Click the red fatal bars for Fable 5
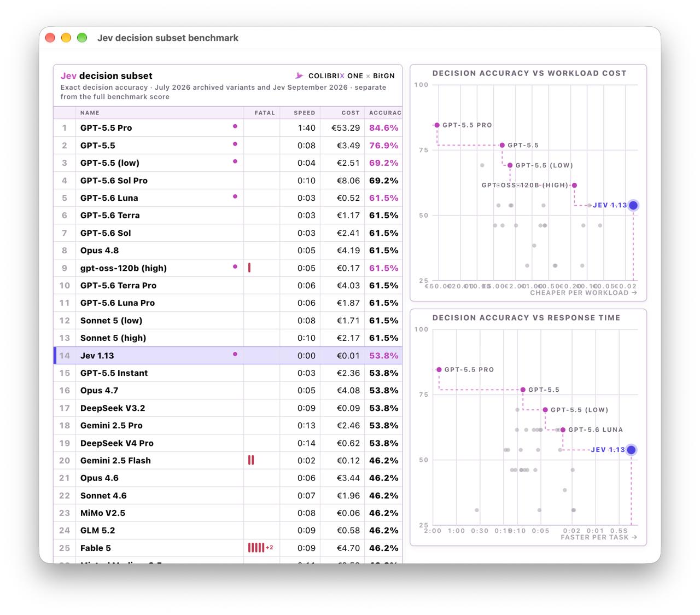The image size is (700, 615). [x=256, y=548]
